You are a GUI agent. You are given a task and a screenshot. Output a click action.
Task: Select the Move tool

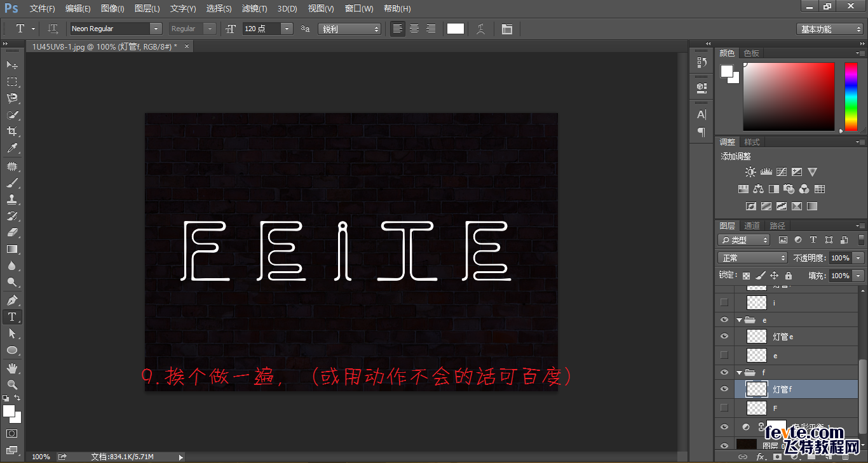12,65
